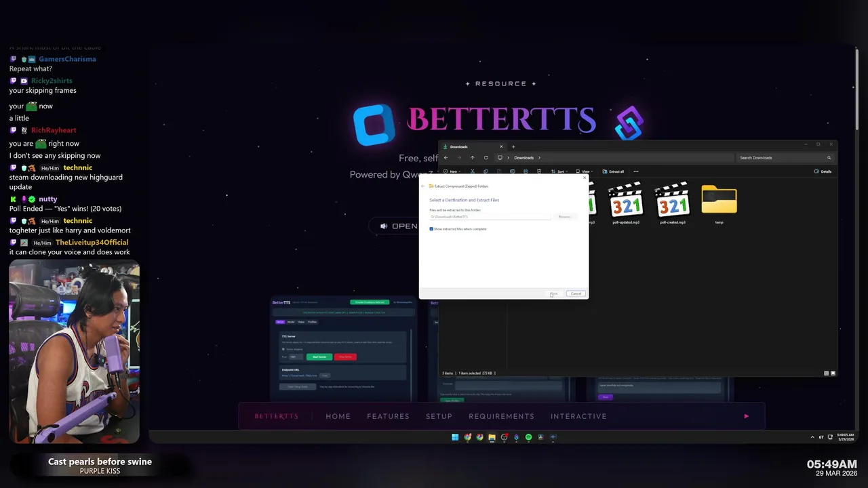The image size is (868, 488).
Task: Click red Stop Server button in preview
Action: pyautogui.click(x=345, y=357)
